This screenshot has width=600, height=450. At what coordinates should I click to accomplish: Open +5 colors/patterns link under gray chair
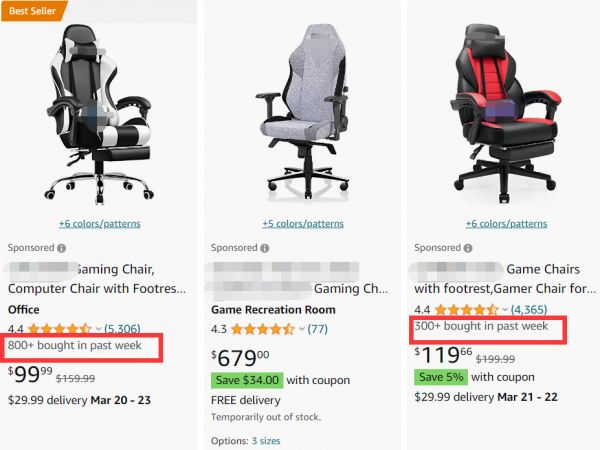pyautogui.click(x=303, y=223)
